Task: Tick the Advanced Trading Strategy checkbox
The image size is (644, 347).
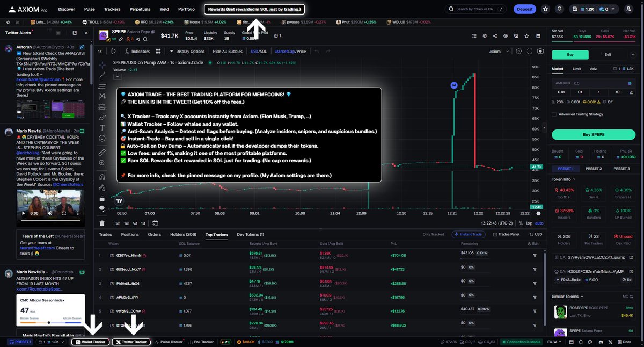Action: [x=554, y=114]
